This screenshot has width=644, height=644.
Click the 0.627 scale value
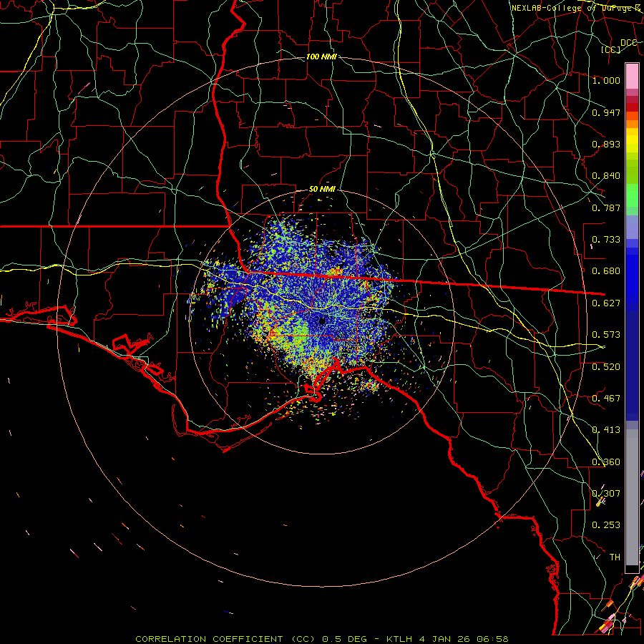[606, 303]
